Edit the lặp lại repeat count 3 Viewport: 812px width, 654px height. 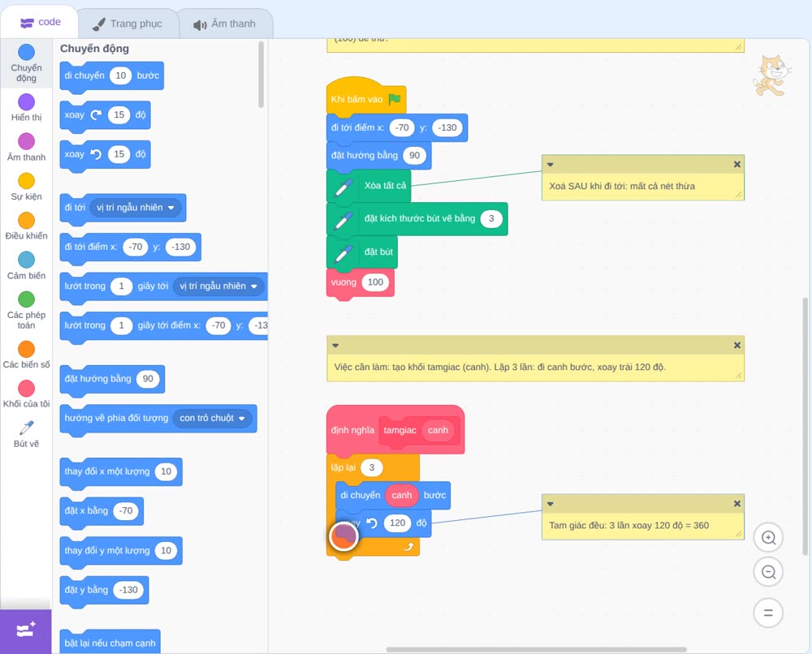tap(371, 467)
